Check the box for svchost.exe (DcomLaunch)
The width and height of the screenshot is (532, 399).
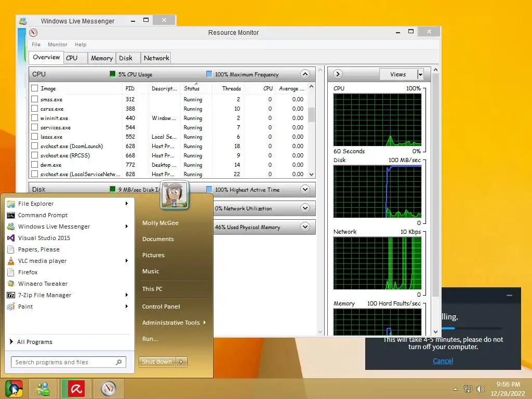pyautogui.click(x=34, y=146)
